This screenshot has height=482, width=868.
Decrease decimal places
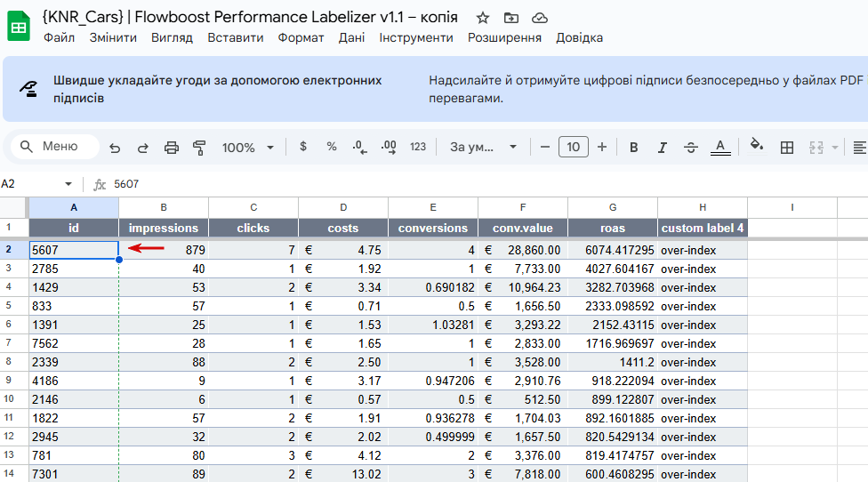pyautogui.click(x=359, y=148)
